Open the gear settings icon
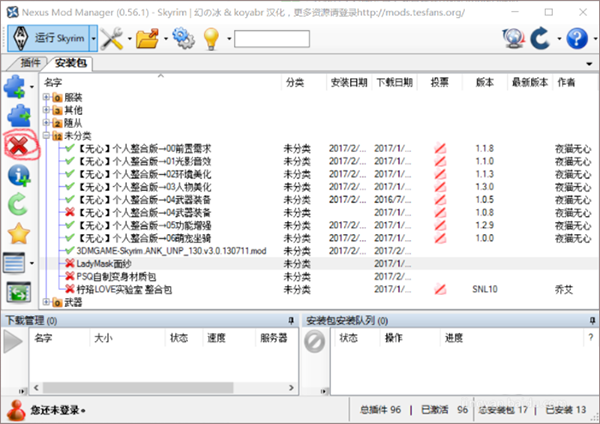 tap(183, 38)
